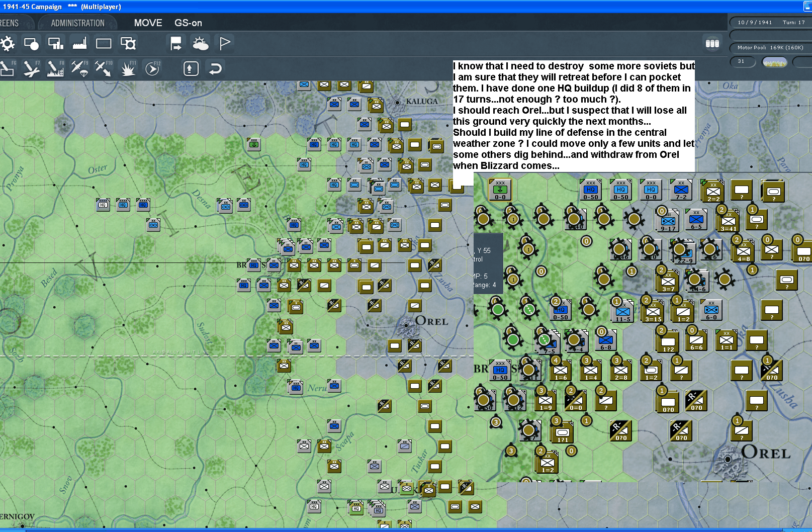Select the inset counter marked 6-0
This screenshot has height=532, width=812.
pos(711,310)
